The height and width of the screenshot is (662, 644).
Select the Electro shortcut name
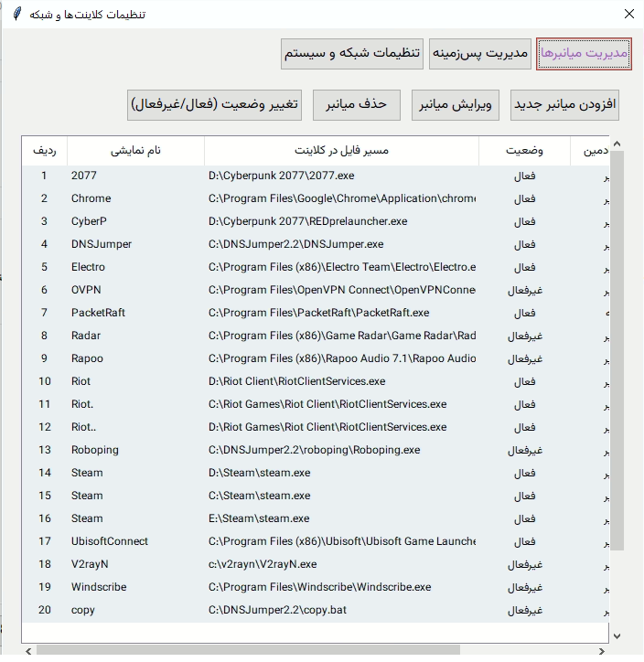(x=88, y=267)
